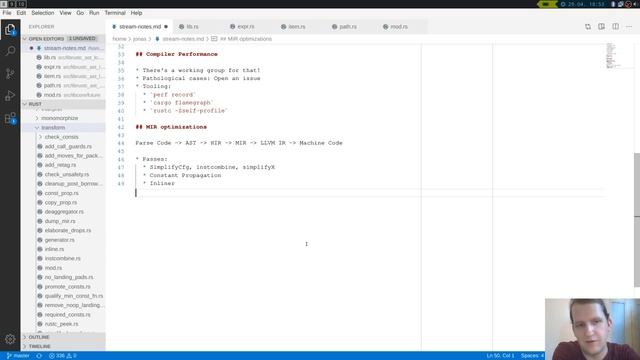Open the Selection menu
This screenshot has height=360, width=640.
coord(42,13)
